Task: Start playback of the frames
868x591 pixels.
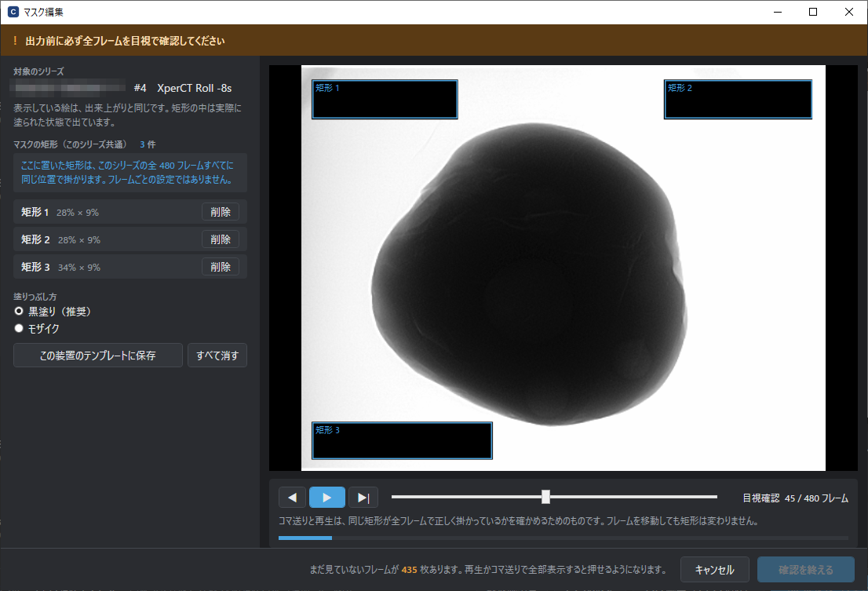Action: coord(327,498)
